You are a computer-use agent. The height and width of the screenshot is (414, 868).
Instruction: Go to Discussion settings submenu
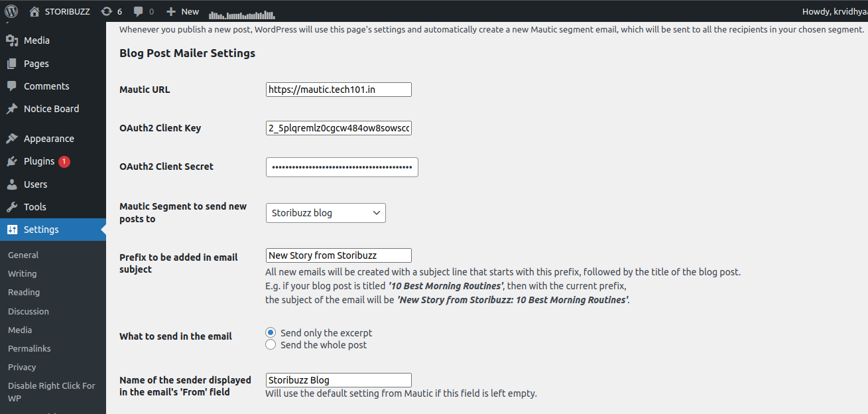coord(29,311)
